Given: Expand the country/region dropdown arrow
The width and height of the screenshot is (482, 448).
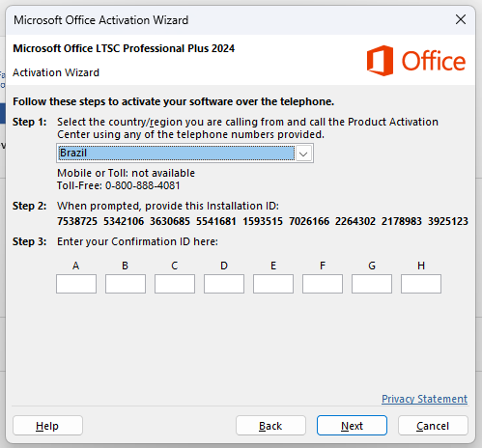Looking at the screenshot, I should point(303,154).
